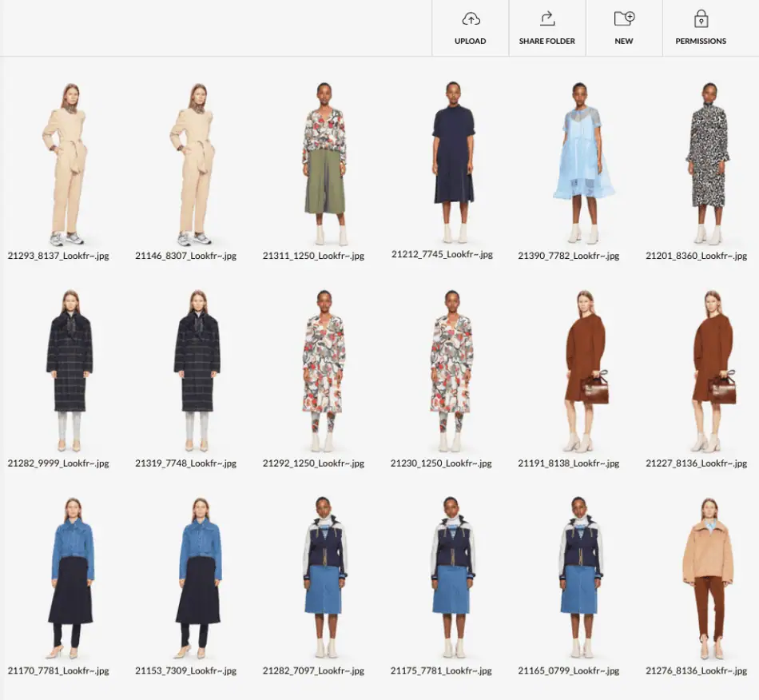The image size is (759, 700).
Task: Select the plaid coat thumbnail 21319_7748
Action: click(x=197, y=372)
